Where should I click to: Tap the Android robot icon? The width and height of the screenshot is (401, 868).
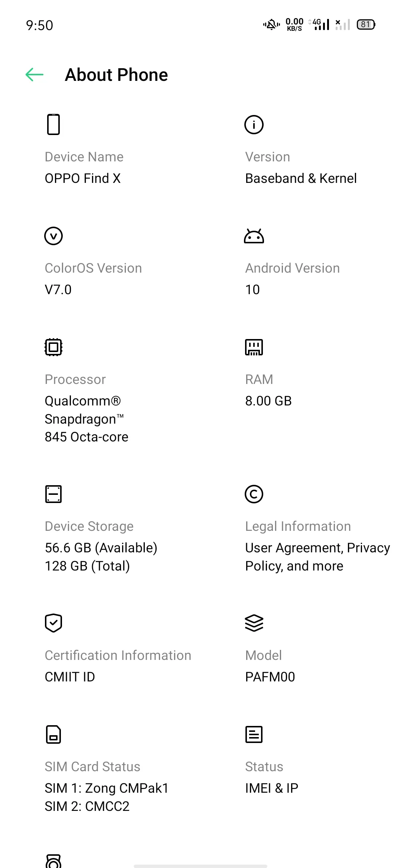pos(254,236)
